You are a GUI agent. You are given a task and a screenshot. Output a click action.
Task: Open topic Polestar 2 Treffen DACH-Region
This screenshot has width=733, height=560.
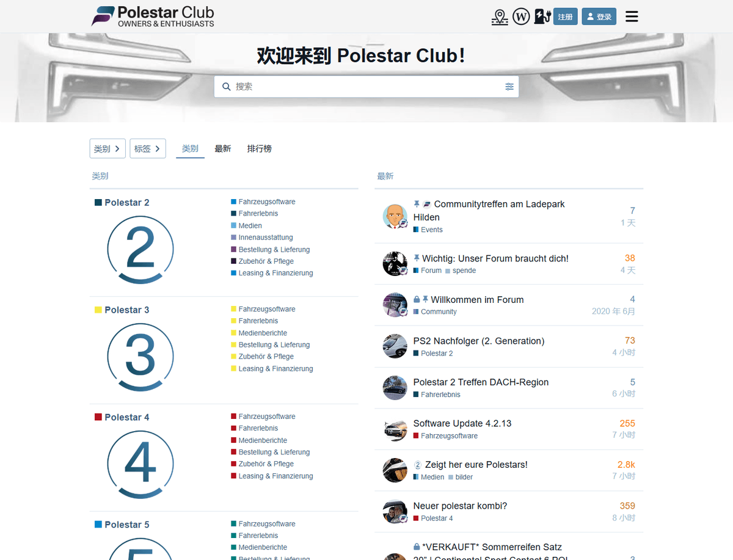click(481, 382)
